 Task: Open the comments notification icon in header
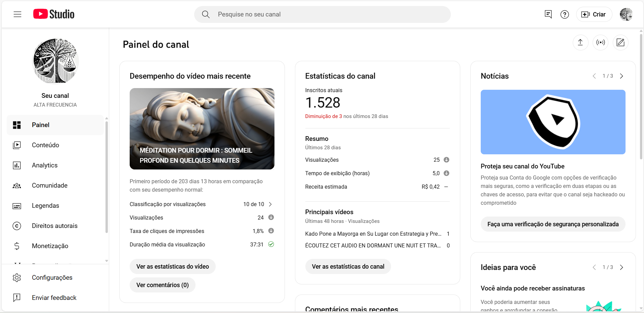click(548, 14)
